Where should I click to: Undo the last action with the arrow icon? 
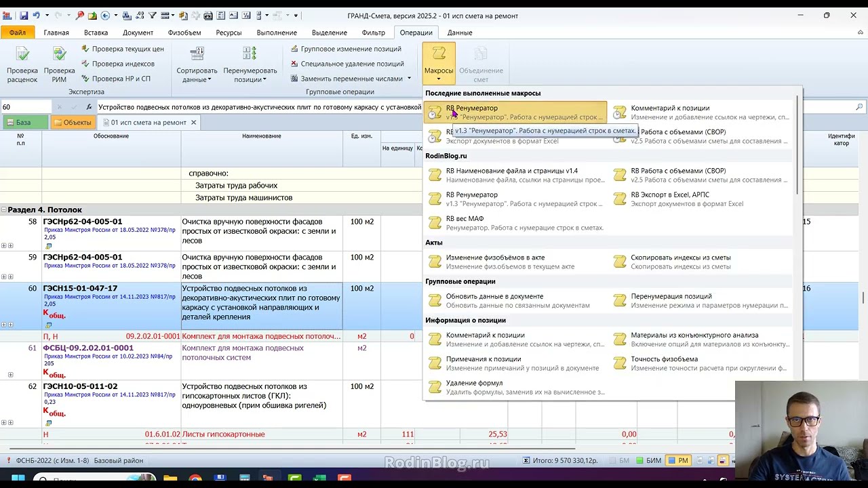point(37,16)
